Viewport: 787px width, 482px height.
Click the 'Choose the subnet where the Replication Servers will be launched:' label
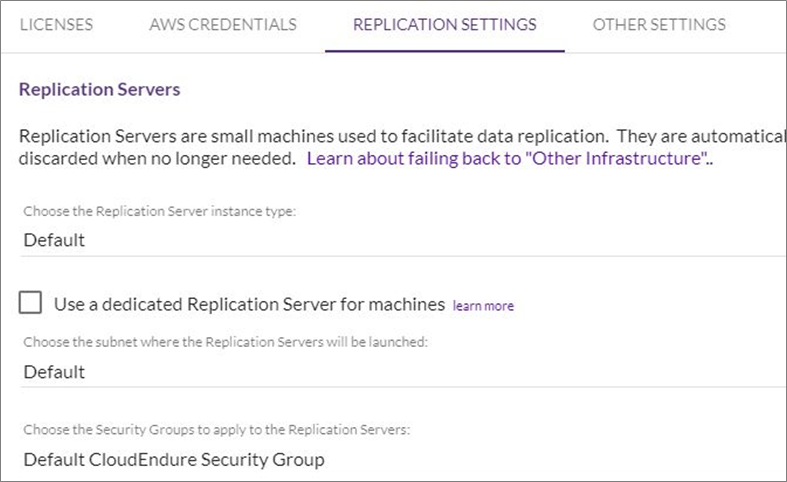[x=225, y=342]
